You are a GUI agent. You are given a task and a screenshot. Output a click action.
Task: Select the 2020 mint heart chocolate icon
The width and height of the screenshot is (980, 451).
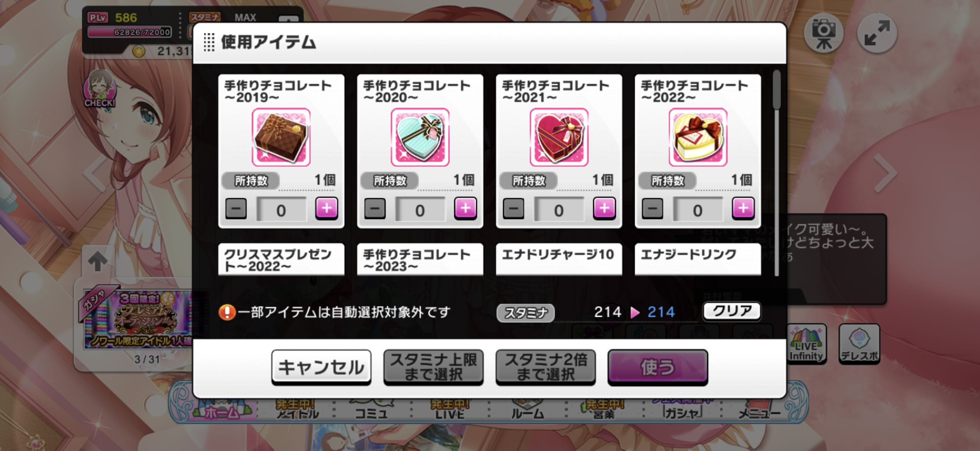click(420, 137)
